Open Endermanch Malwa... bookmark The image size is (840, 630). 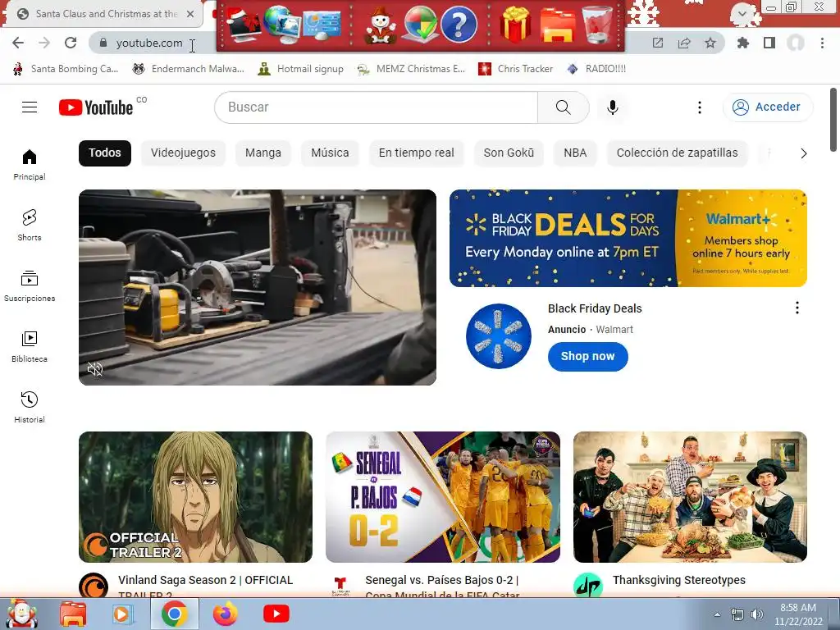[x=189, y=69]
